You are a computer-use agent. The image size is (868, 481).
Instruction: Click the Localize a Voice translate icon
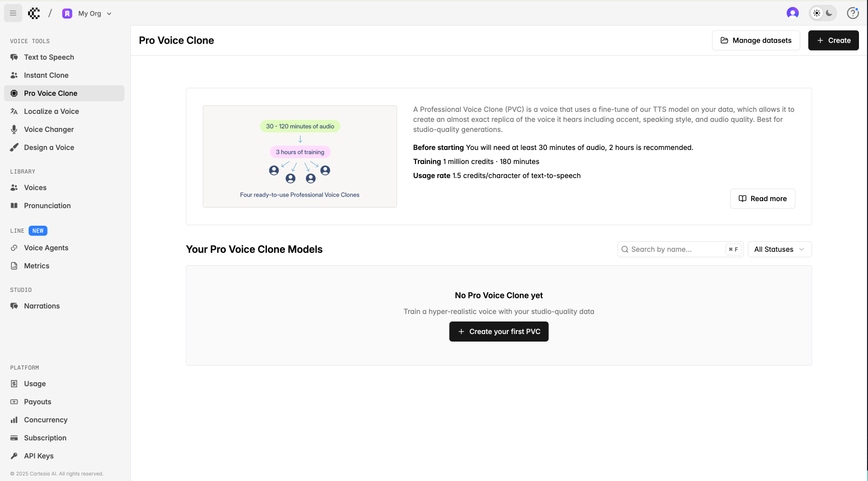tap(14, 111)
